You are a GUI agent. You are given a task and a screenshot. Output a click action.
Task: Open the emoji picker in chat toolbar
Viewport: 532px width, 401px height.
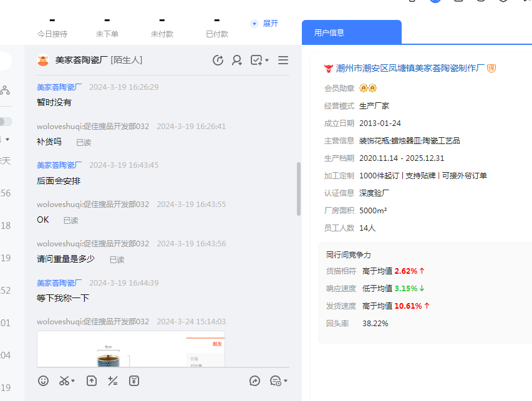pyautogui.click(x=43, y=380)
